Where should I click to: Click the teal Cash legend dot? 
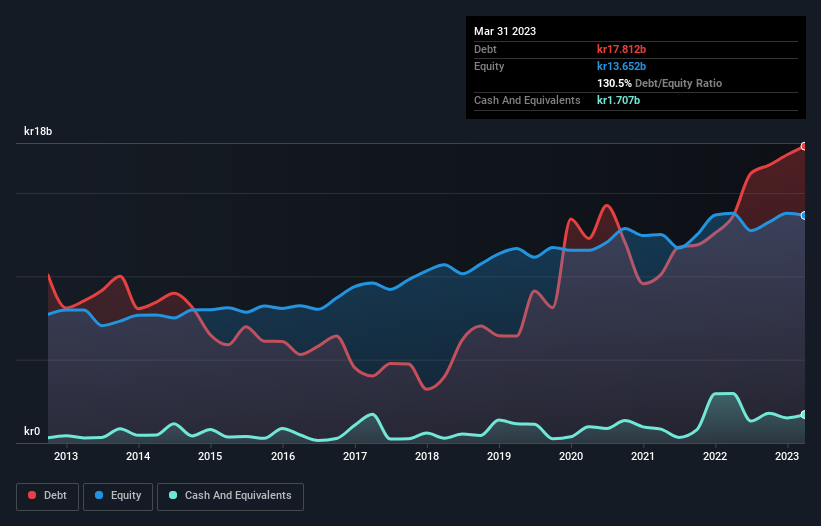pos(173,495)
